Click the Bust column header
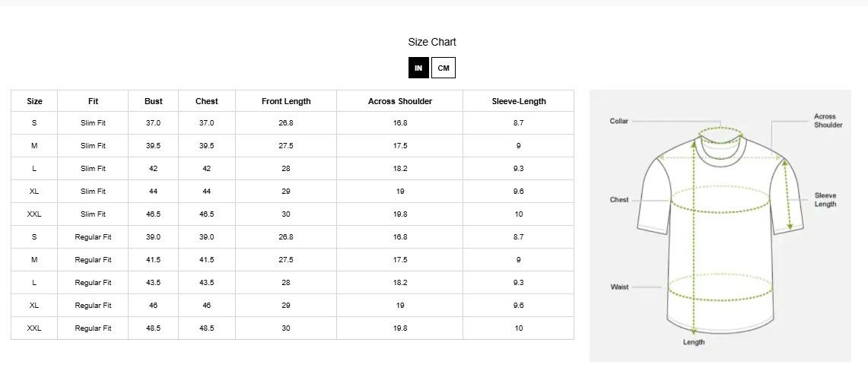The height and width of the screenshot is (371, 868). 154,101
